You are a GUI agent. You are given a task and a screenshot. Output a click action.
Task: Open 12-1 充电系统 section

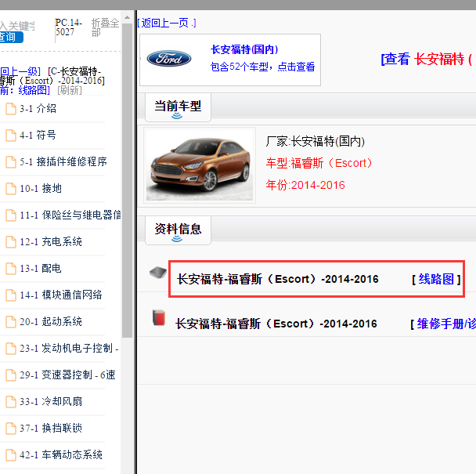click(x=51, y=242)
